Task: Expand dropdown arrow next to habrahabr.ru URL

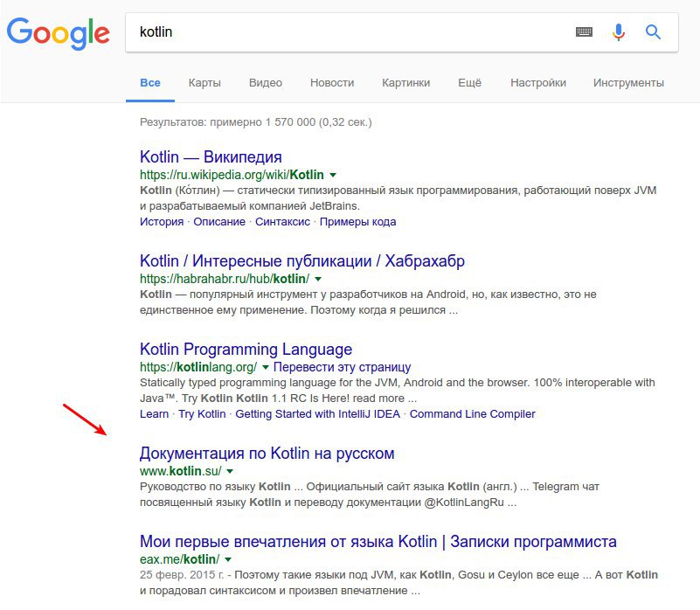Action: (318, 279)
